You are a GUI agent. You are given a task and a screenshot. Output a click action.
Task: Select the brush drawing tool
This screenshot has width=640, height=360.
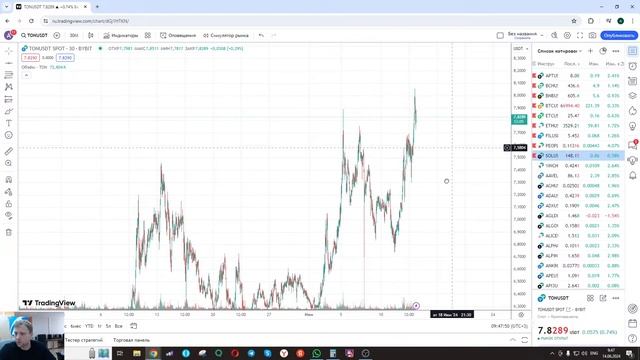[x=9, y=111]
